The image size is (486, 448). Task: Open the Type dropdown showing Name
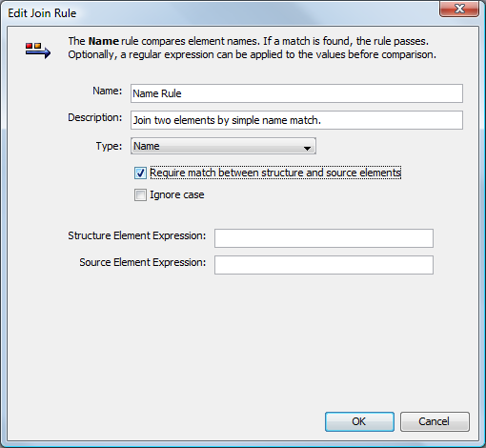223,146
